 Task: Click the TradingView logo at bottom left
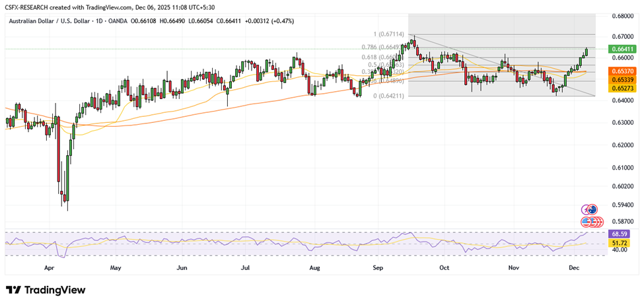click(x=46, y=290)
